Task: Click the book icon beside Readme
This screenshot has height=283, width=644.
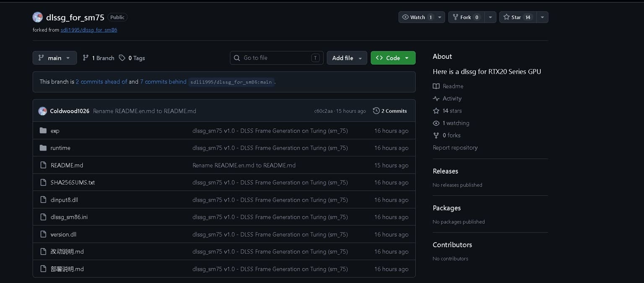Action: [436, 86]
